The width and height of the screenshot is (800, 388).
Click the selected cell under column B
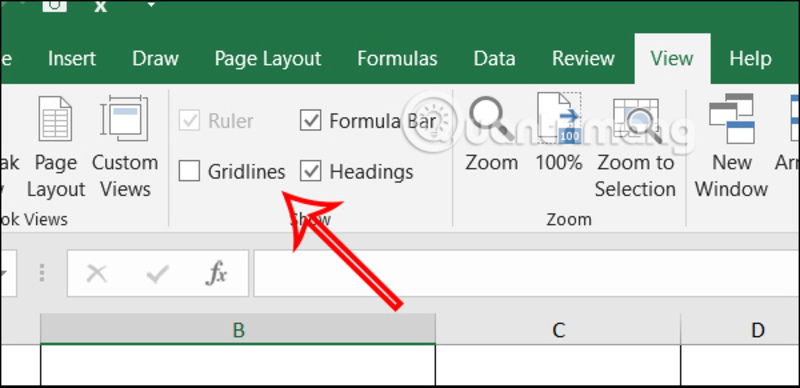[x=238, y=365]
